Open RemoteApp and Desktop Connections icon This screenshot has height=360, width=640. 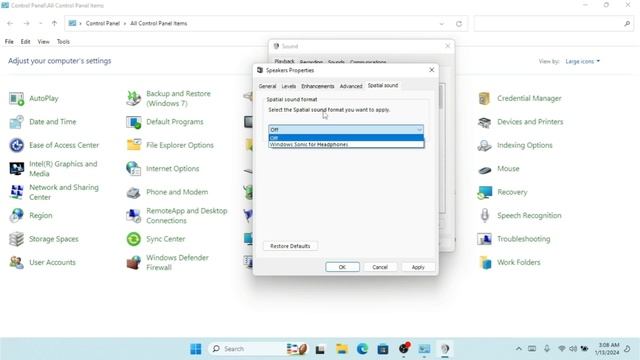[x=133, y=216]
